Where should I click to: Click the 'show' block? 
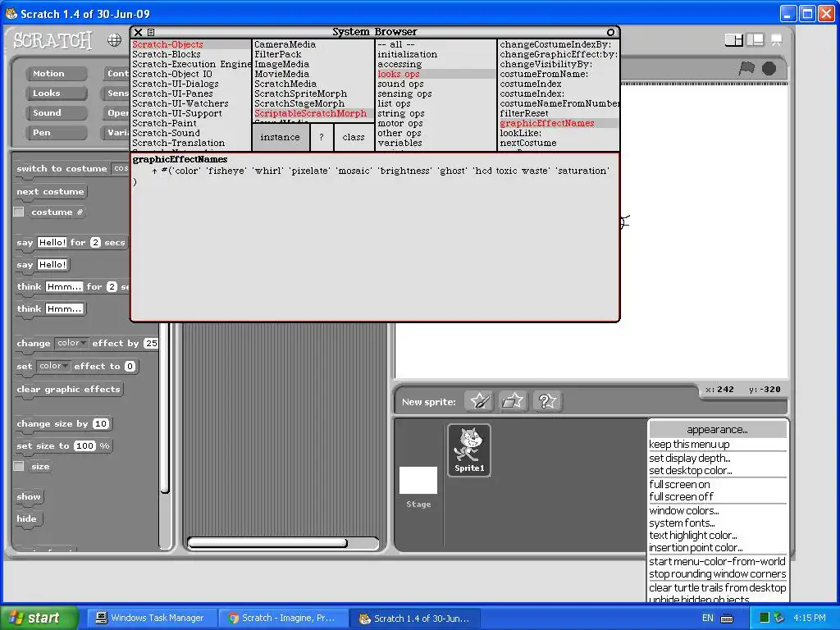(29, 497)
